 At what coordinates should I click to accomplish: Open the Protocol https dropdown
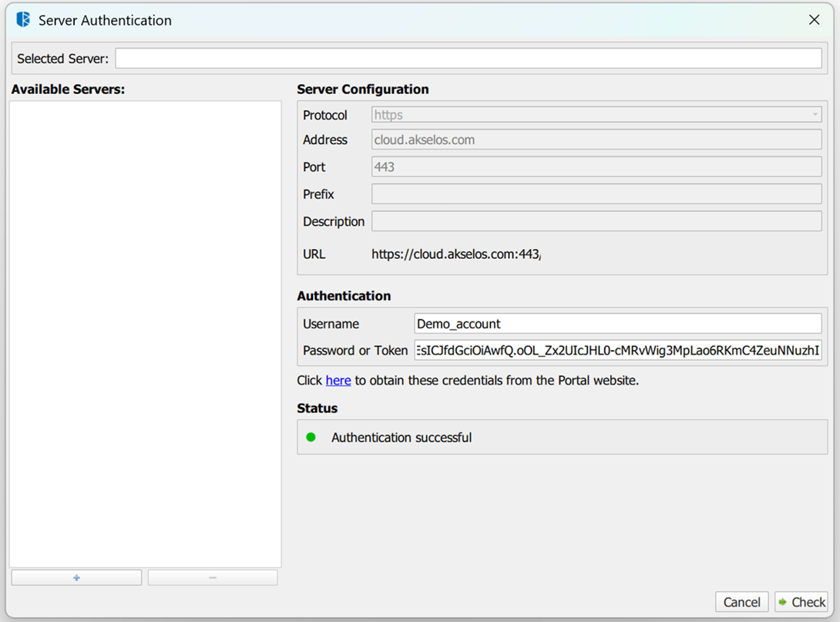click(596, 115)
